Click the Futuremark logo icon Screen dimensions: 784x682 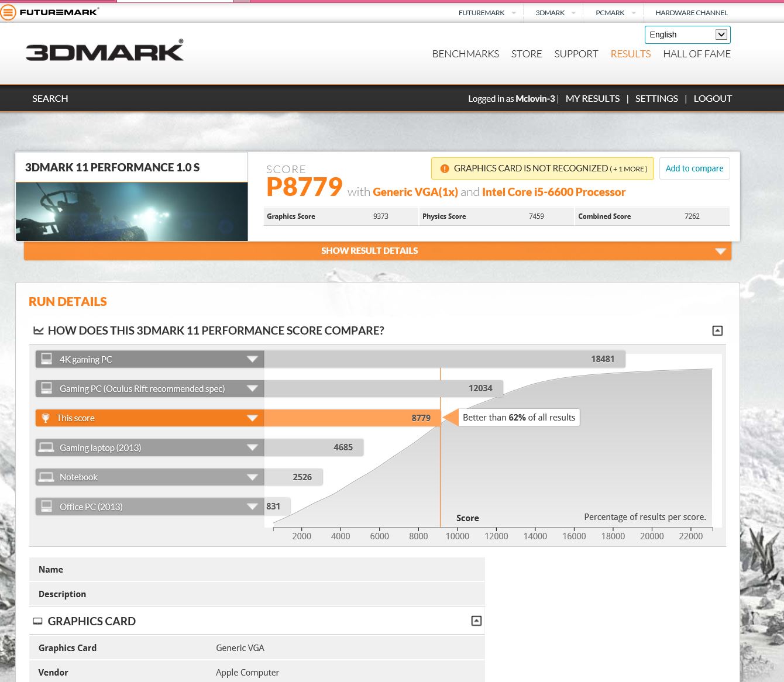tap(8, 12)
